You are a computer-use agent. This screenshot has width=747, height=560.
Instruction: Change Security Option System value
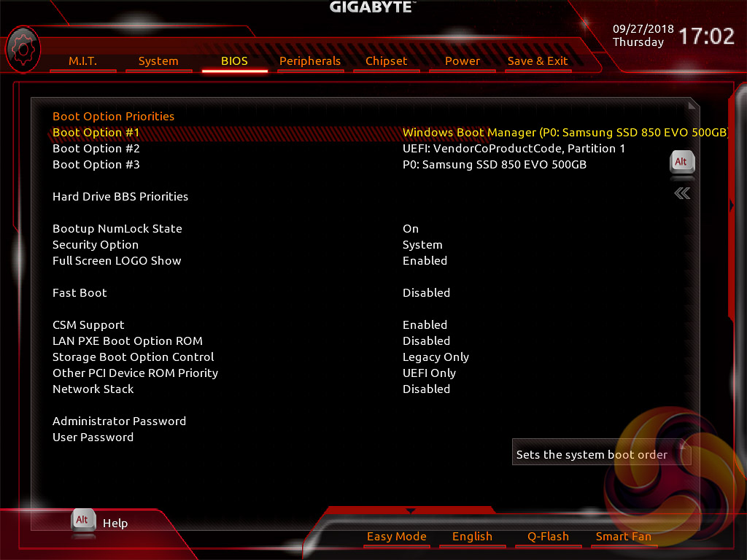pos(422,245)
